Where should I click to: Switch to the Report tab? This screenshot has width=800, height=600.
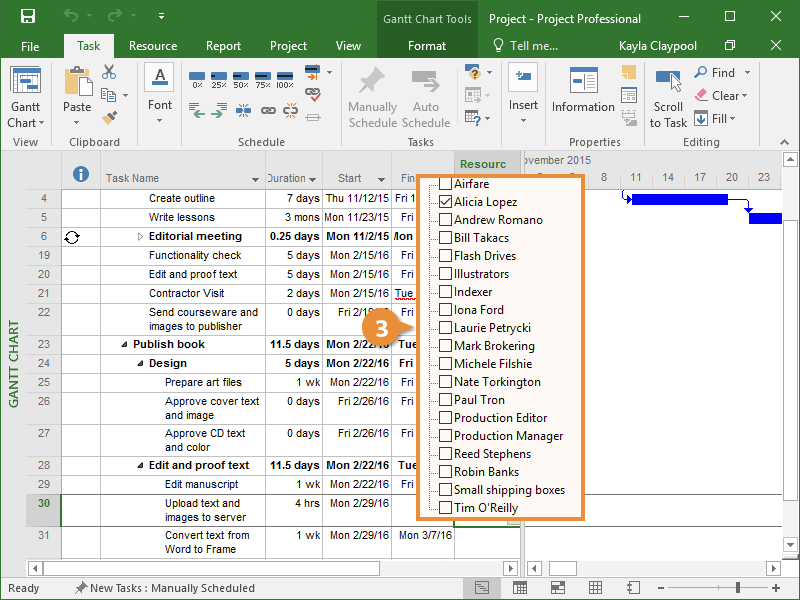coord(223,46)
